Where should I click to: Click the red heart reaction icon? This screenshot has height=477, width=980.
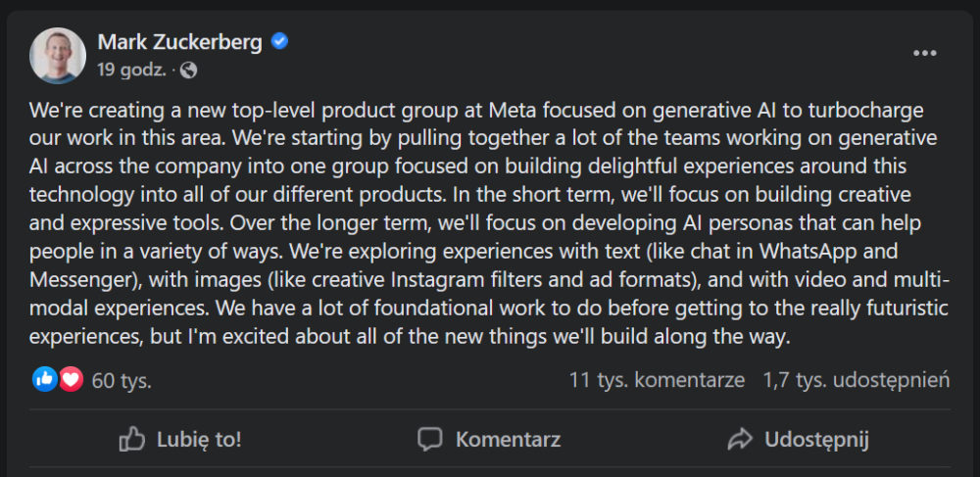72,379
